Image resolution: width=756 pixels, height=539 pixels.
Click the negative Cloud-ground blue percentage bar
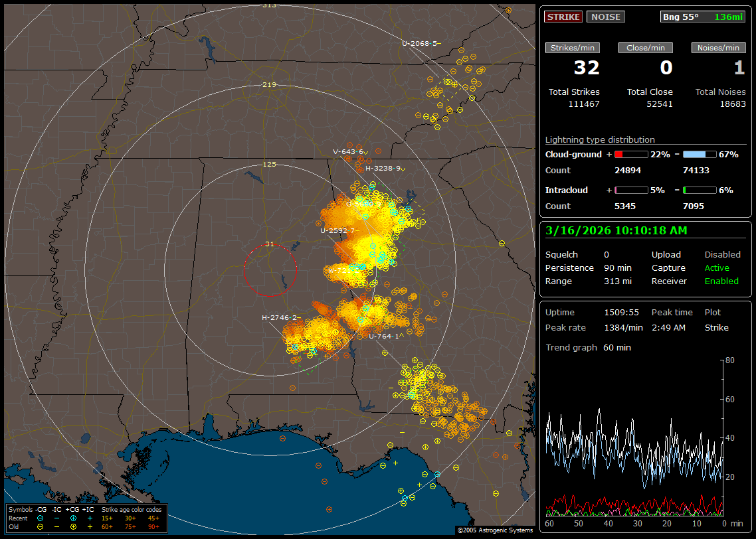pos(699,154)
